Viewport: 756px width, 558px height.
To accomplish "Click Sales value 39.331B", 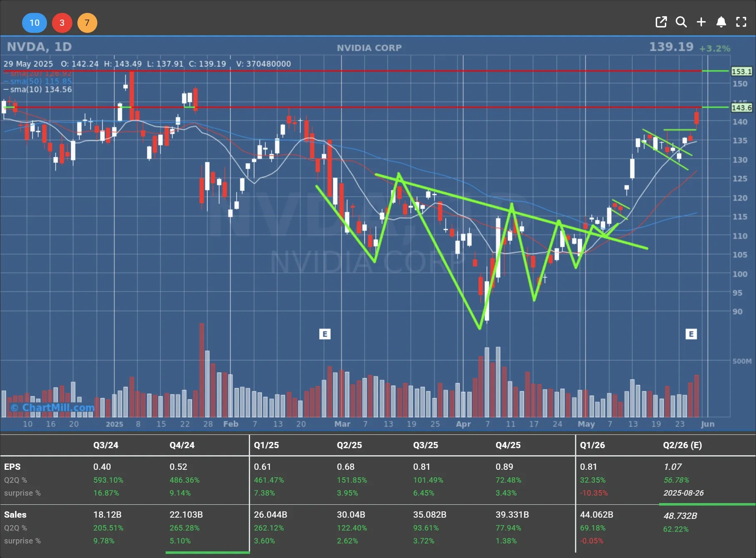I will pos(512,515).
